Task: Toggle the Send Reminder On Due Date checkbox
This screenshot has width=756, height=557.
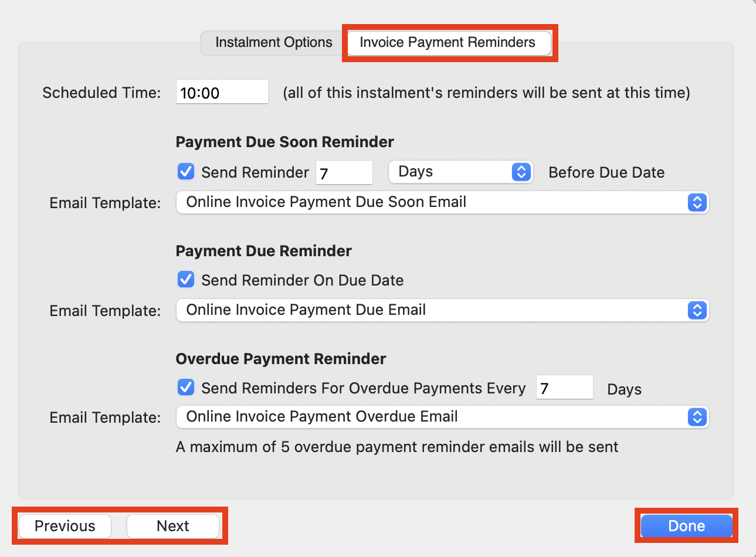Action: coord(185,280)
